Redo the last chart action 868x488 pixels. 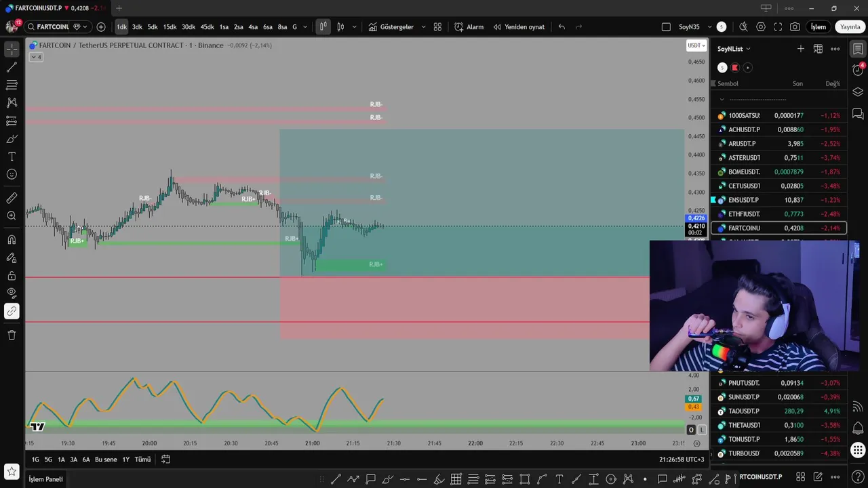coord(578,27)
